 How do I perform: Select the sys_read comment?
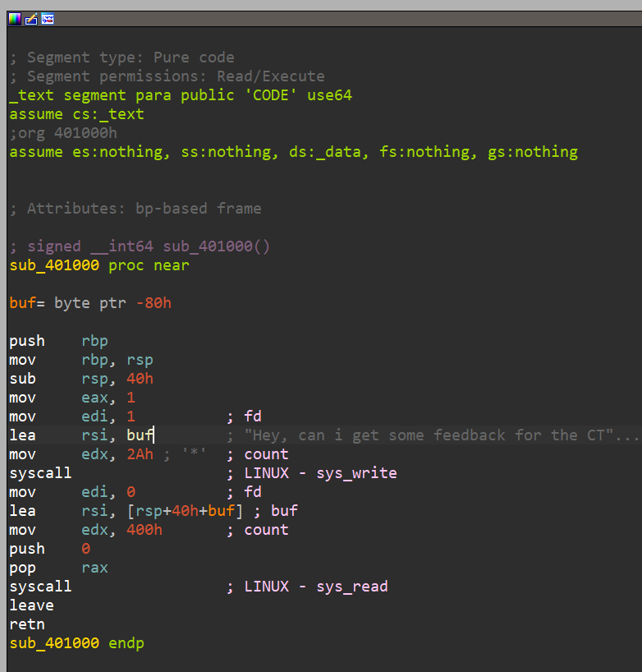[315, 587]
